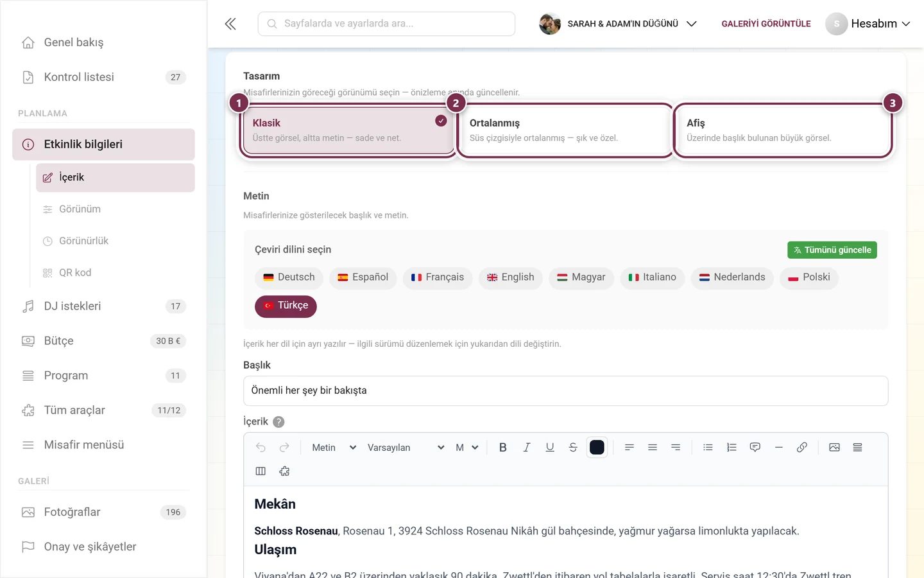Click GALERİYİ GÖRÜNTÜLE link

(x=766, y=24)
